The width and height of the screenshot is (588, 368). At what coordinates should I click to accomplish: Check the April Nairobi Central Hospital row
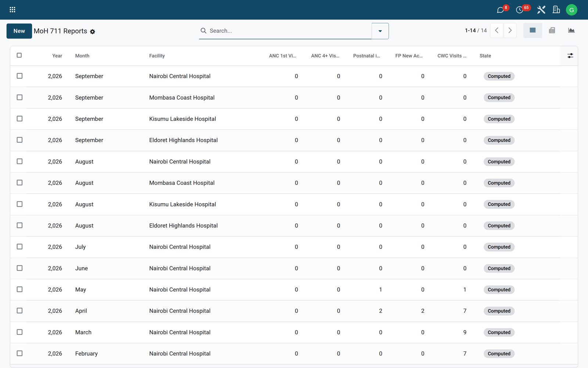pyautogui.click(x=19, y=311)
